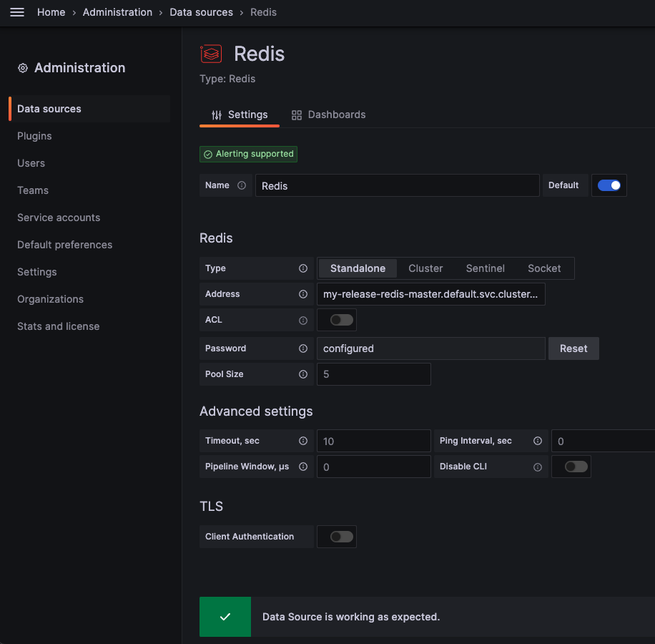This screenshot has width=655, height=644.
Task: Click the info icon for Pool Size
Action: point(303,374)
